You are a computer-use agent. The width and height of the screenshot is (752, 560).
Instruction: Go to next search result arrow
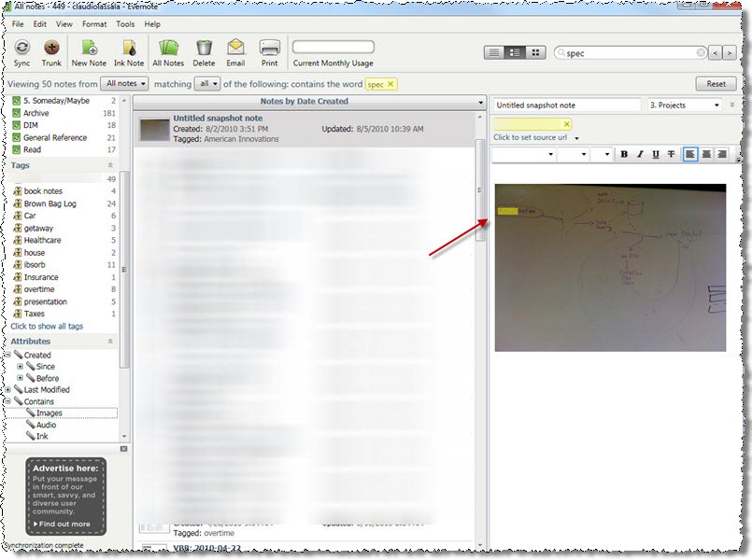coord(729,52)
